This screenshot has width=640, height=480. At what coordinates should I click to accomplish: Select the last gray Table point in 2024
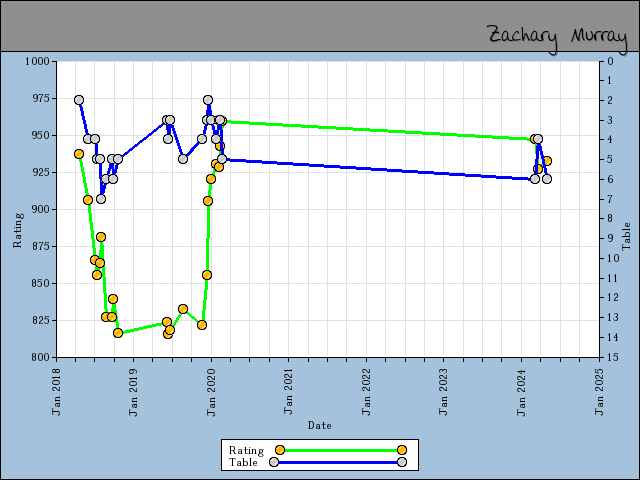coord(547,179)
